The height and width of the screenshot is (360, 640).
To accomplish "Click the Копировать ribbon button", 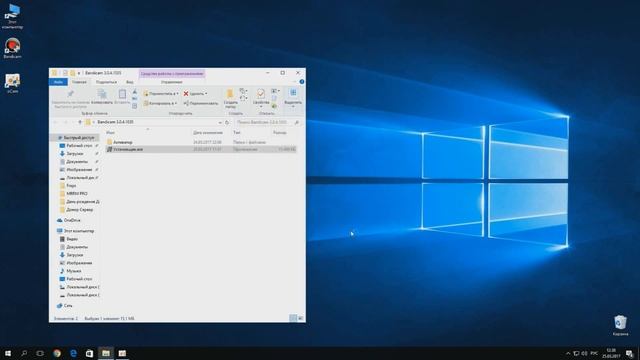I will [102, 97].
